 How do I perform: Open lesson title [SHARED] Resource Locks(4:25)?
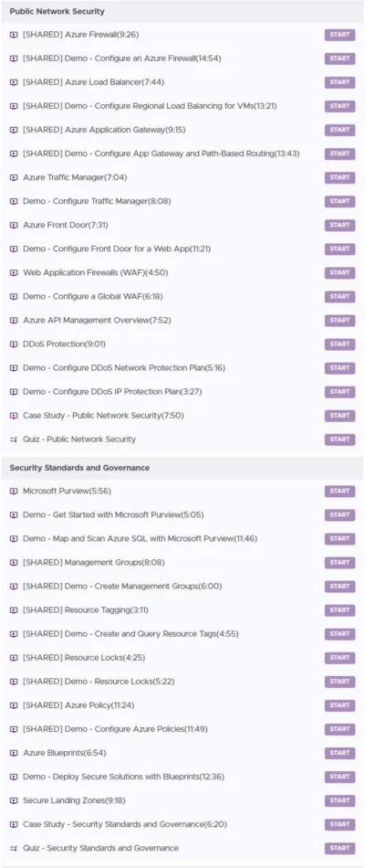(84, 658)
